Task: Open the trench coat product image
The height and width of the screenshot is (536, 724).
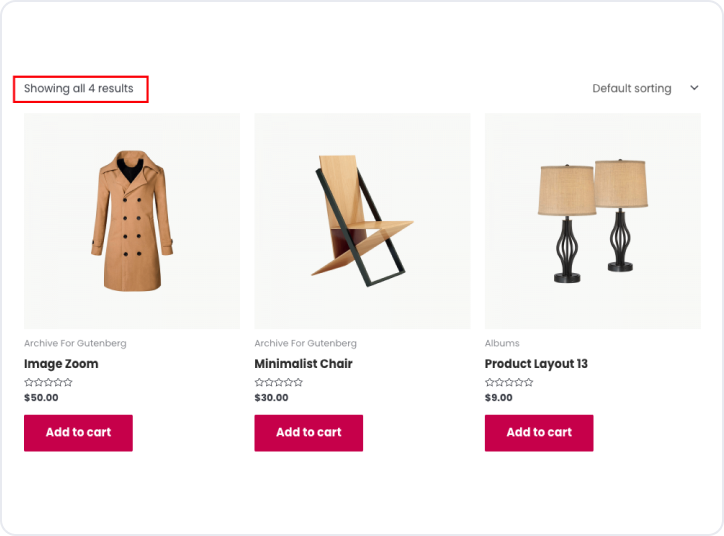Action: (x=132, y=220)
